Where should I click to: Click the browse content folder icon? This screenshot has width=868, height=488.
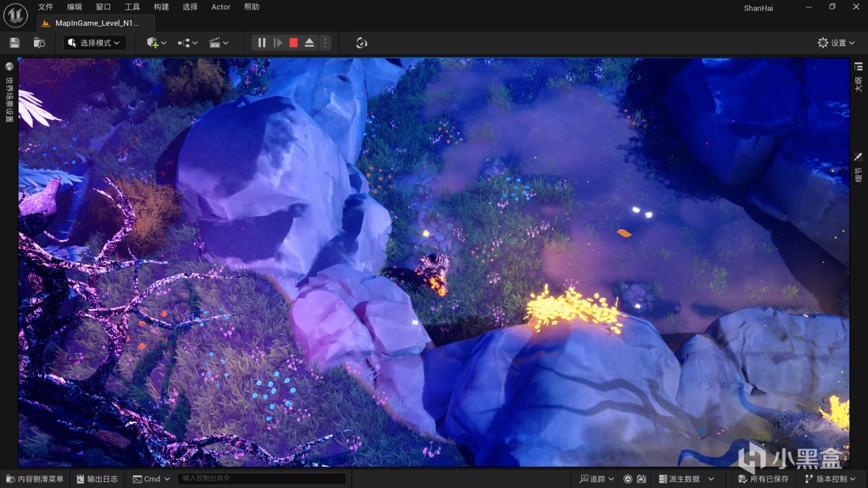pos(39,43)
